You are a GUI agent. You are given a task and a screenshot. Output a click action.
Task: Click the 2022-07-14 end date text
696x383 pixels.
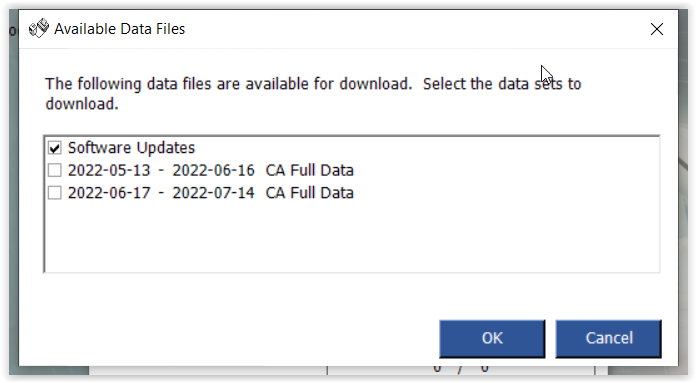[x=214, y=193]
